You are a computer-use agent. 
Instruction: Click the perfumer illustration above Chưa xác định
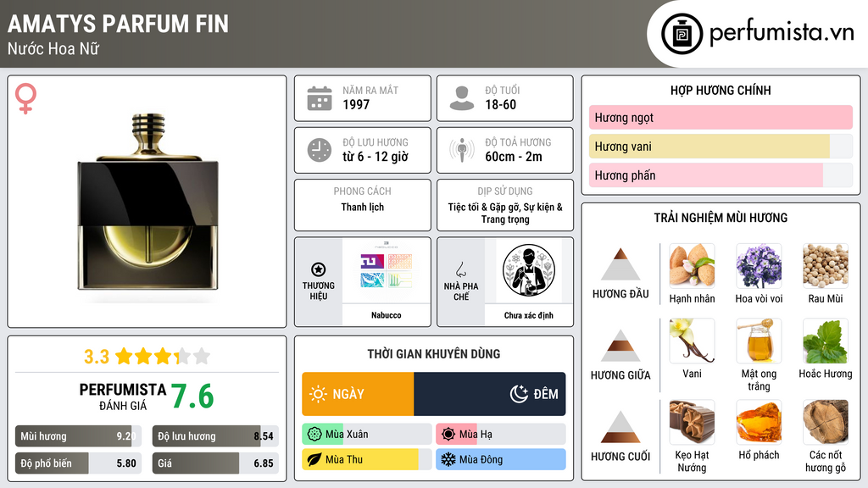(x=529, y=270)
